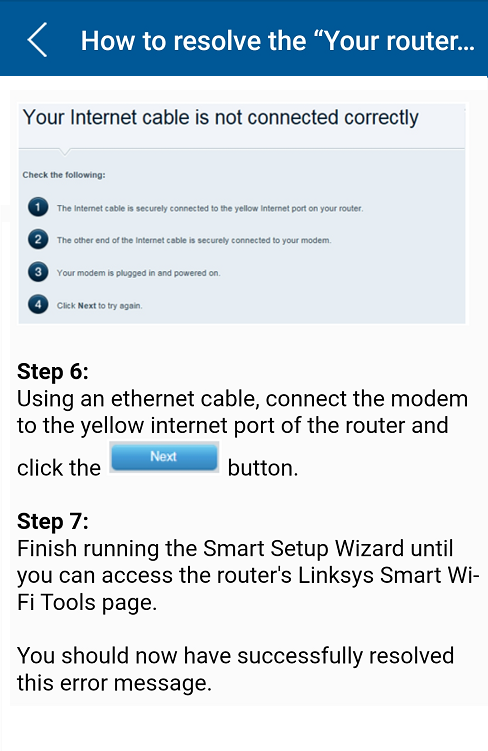This screenshot has width=488, height=751.
Task: Tap the 'Check the following:' label
Action: point(64,175)
